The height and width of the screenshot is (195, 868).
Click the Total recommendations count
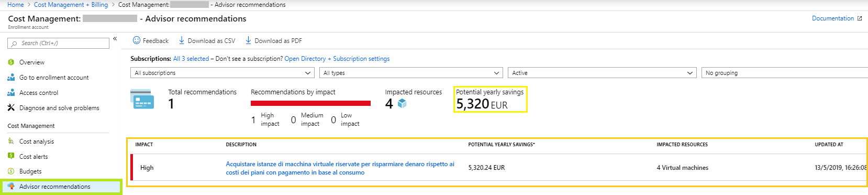click(x=171, y=104)
